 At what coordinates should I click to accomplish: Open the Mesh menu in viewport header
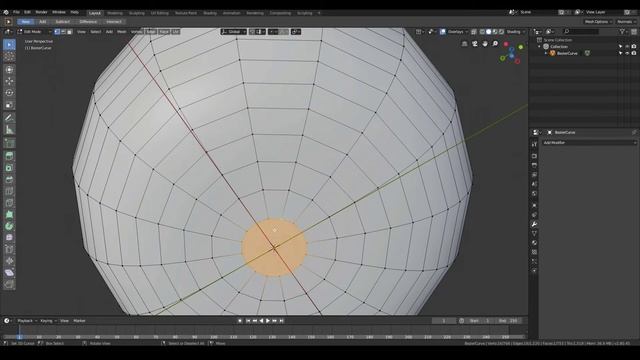pos(122,31)
